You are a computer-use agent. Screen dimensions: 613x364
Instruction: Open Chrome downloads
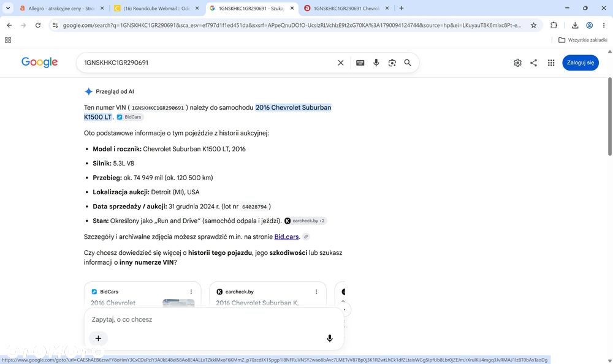click(x=575, y=25)
